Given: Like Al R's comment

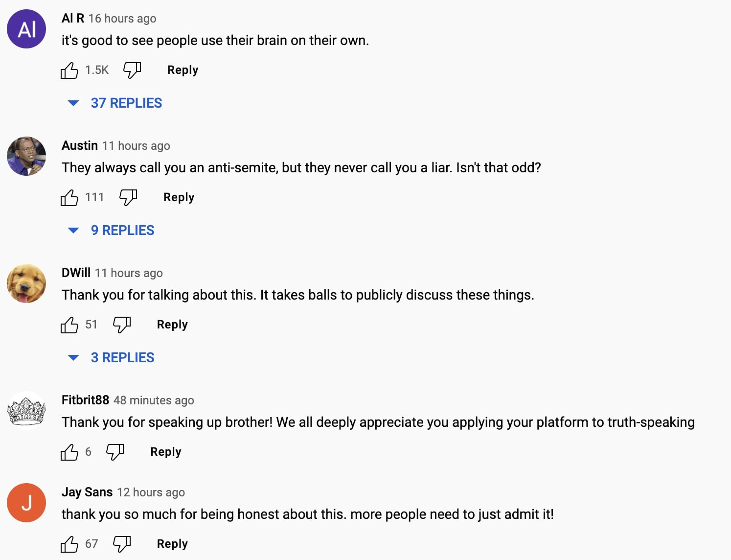Looking at the screenshot, I should 69,70.
